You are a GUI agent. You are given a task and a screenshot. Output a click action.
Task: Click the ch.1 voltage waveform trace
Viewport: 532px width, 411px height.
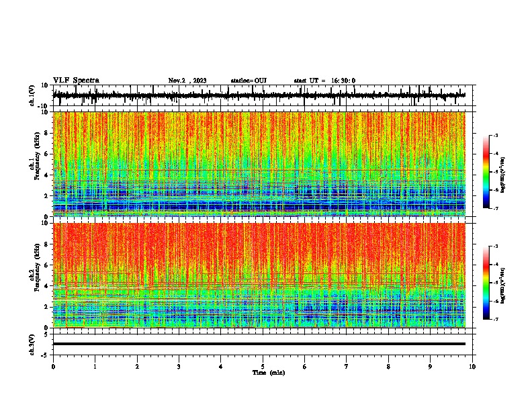(259, 95)
